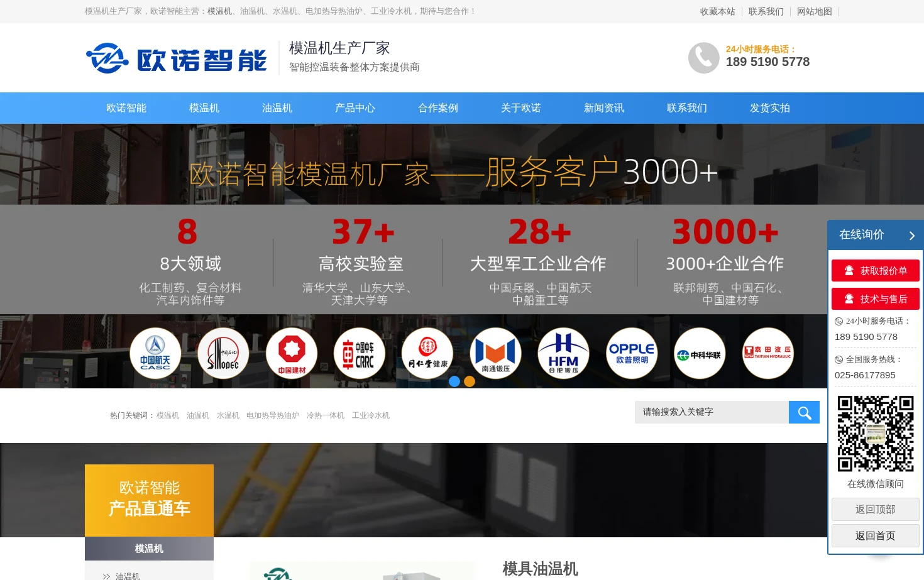
Task: Open the 关于欧诺 navigation item
Action: [521, 108]
